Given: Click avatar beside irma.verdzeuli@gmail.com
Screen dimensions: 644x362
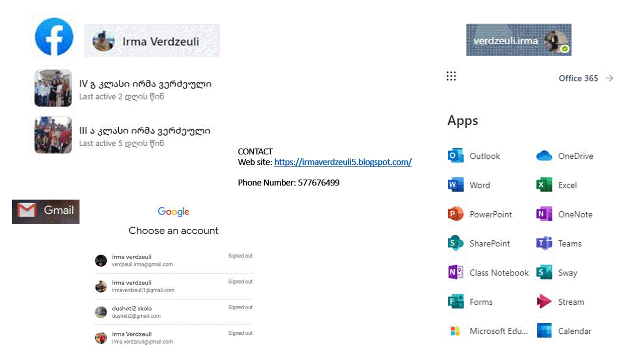Looking at the screenshot, I should (101, 338).
